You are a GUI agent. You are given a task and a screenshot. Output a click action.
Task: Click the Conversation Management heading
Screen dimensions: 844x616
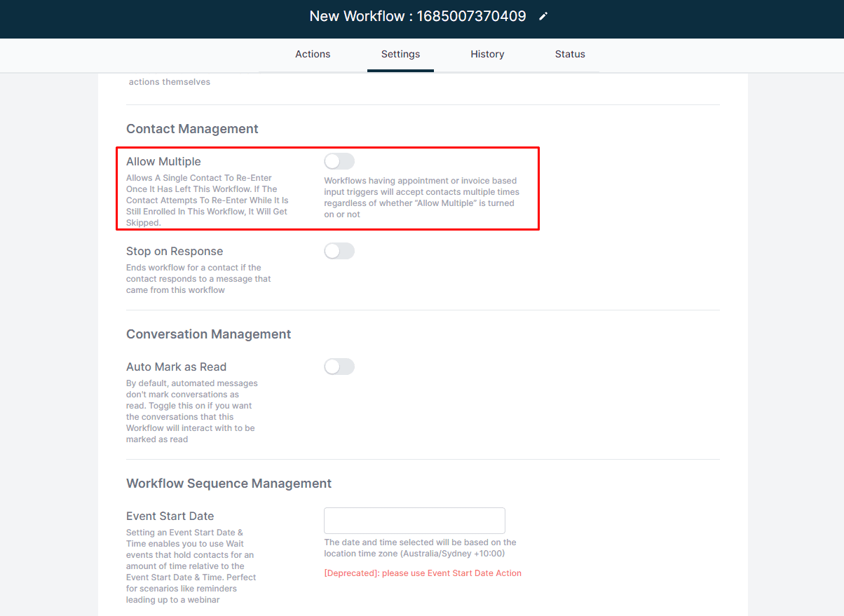[208, 334]
